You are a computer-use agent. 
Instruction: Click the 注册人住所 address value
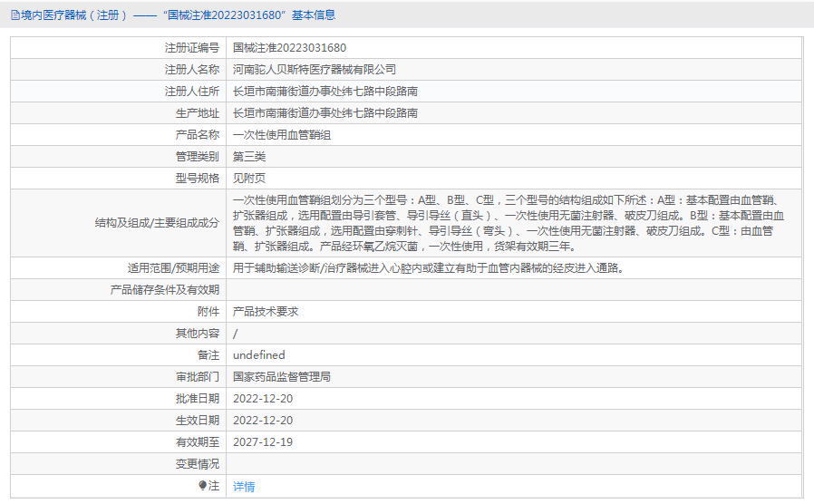[325, 92]
